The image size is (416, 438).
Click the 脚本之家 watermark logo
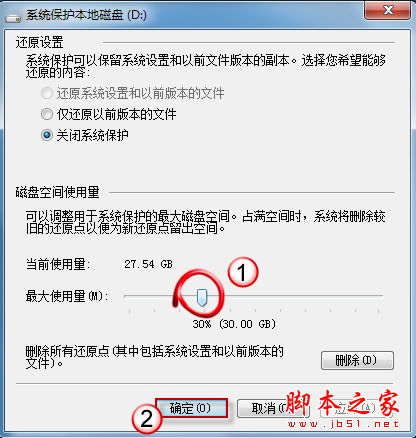(342, 403)
